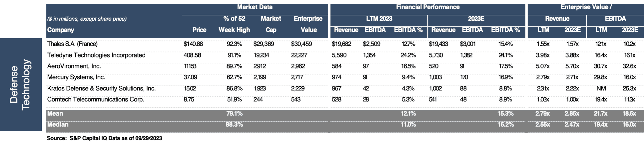Select Teledyne share price 408.58
The height and width of the screenshot is (147, 644).
(192, 55)
